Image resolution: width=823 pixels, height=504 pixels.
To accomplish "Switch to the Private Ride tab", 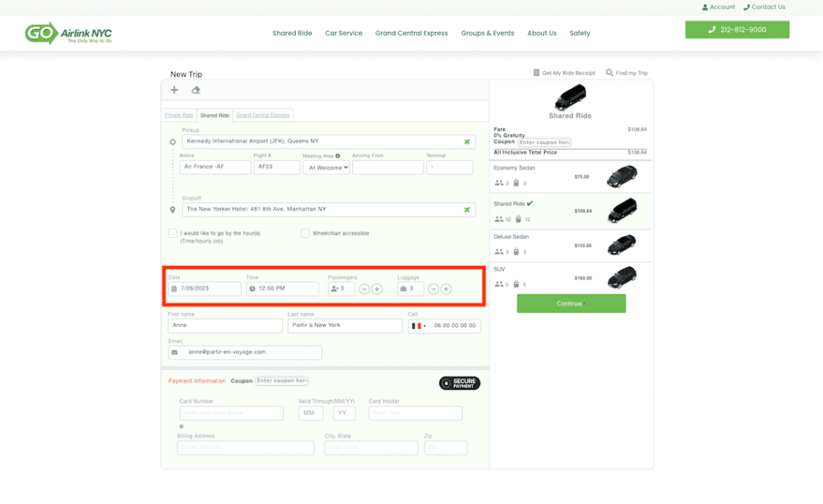I will click(178, 116).
